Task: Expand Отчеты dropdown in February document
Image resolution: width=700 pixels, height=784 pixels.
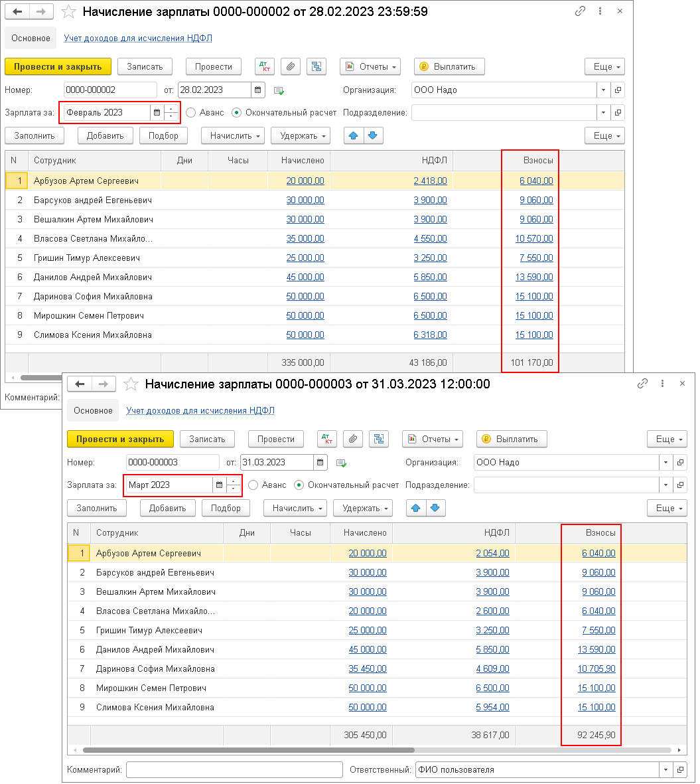Action: tap(370, 66)
